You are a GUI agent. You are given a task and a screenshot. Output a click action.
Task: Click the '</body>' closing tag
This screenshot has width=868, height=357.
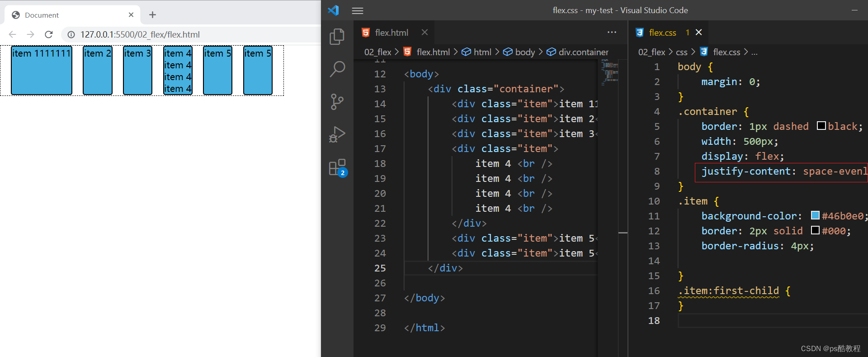point(425,298)
